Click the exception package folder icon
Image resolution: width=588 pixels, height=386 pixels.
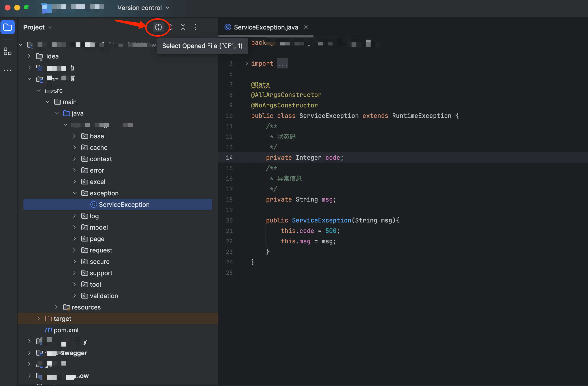[84, 193]
